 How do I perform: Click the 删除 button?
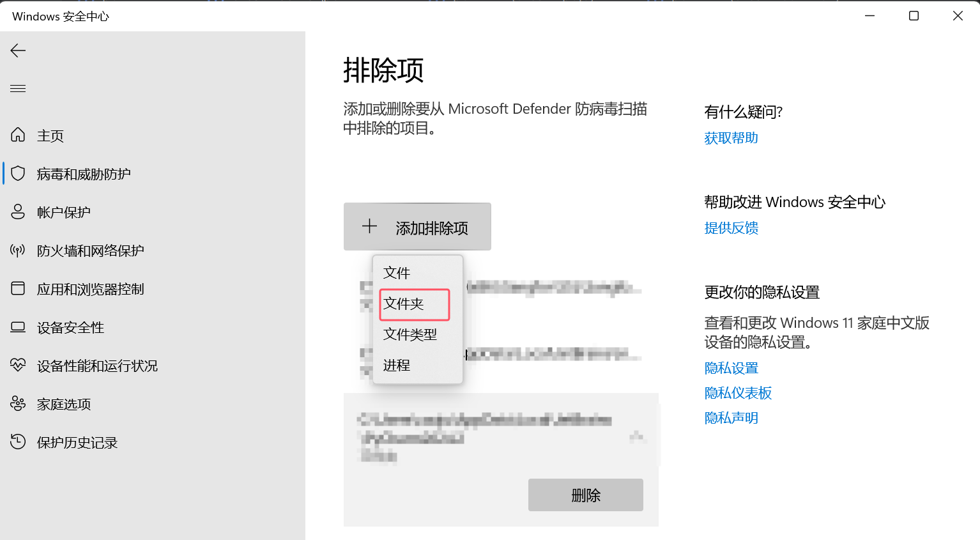pos(586,495)
